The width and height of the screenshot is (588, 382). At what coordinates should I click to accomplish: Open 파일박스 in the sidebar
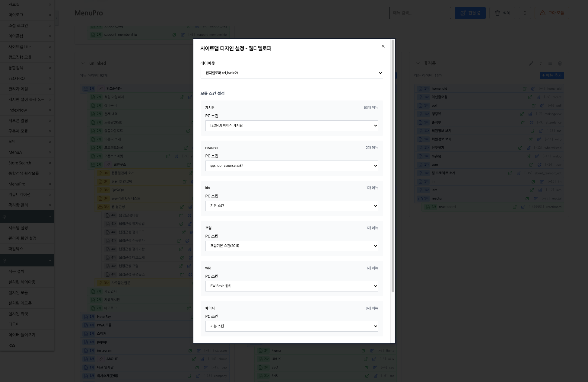coord(16,249)
